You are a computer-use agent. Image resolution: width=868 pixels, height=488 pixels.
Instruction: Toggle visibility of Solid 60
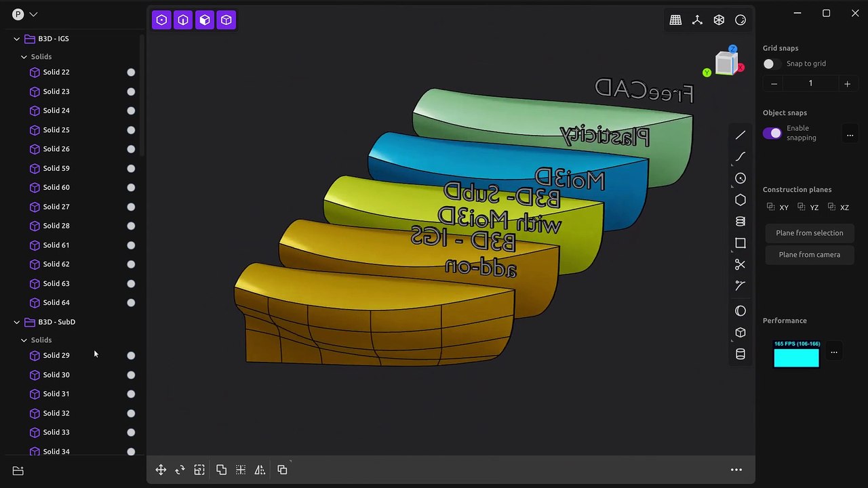(131, 188)
